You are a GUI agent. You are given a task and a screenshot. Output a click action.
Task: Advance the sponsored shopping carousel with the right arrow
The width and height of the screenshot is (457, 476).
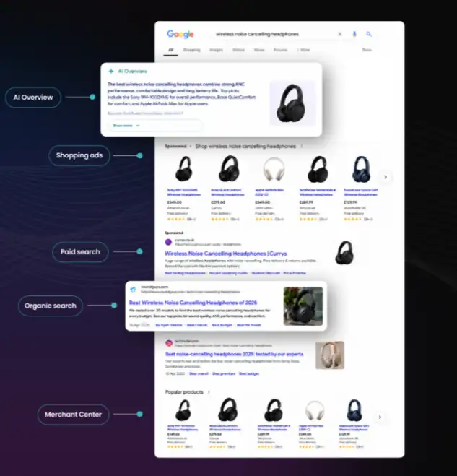(x=386, y=177)
